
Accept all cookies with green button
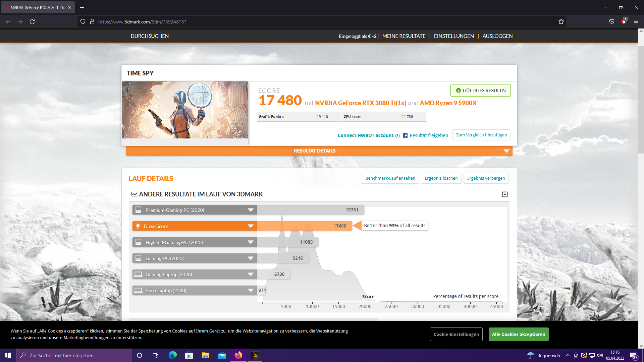(x=518, y=335)
